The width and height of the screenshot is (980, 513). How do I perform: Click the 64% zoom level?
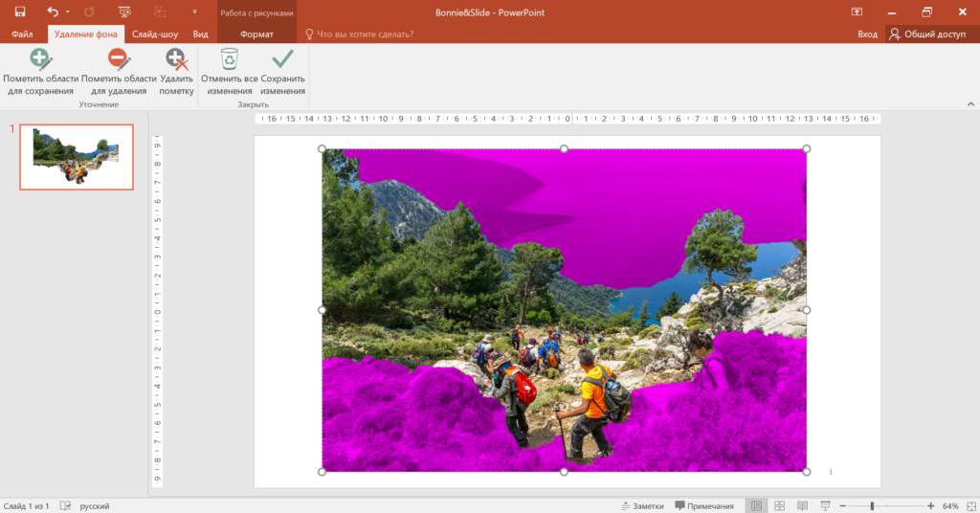click(x=950, y=506)
